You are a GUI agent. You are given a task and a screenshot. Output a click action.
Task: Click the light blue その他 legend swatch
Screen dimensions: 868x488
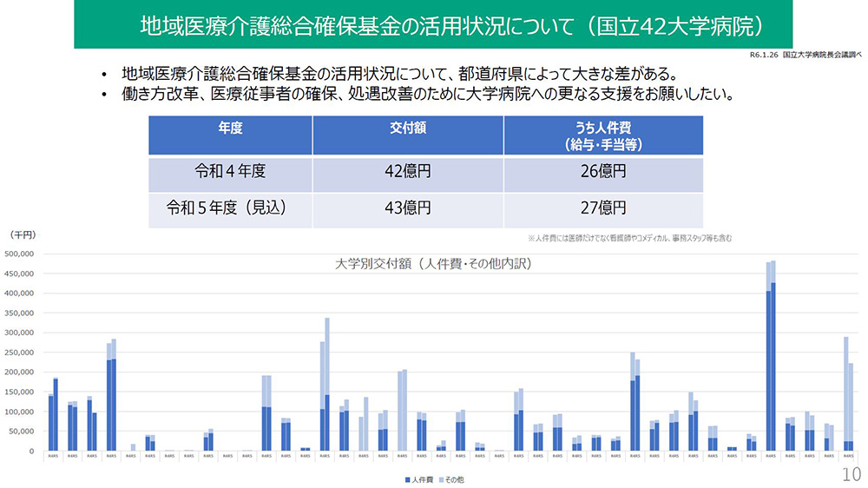pos(439,478)
